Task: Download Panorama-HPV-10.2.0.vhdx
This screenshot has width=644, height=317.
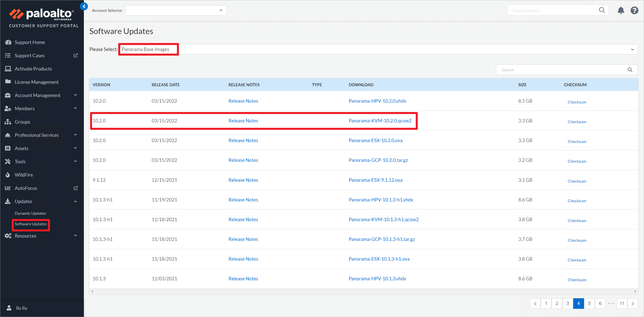Action: [x=377, y=101]
